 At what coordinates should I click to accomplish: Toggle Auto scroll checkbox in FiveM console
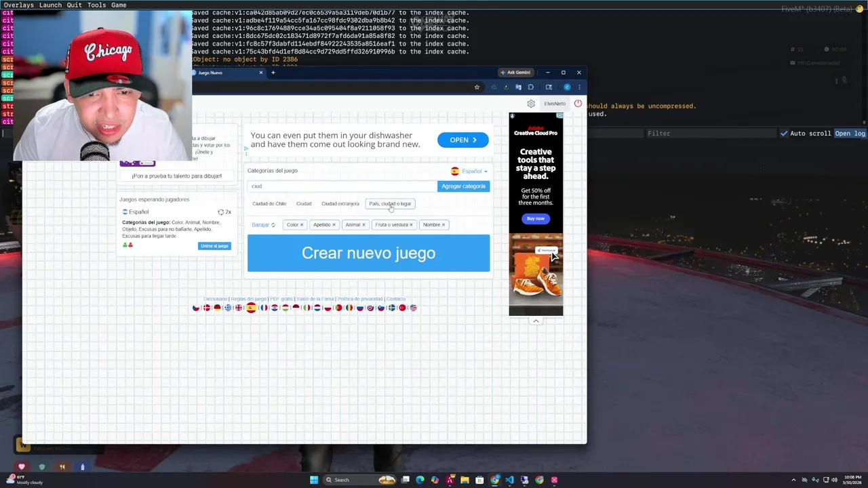point(785,134)
